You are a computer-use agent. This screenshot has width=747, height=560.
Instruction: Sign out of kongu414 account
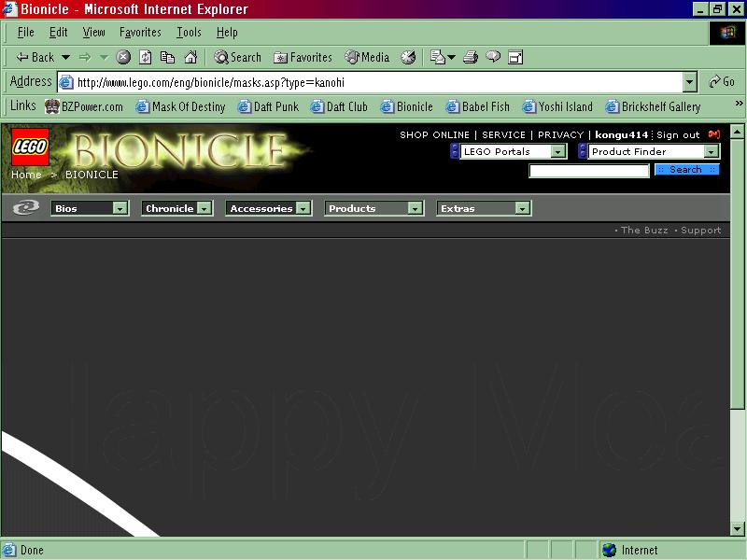[x=676, y=133]
